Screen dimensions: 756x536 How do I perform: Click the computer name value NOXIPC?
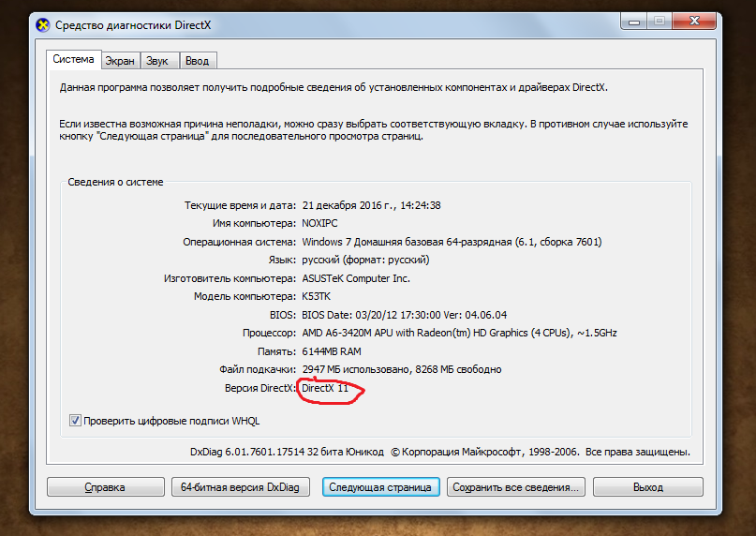pyautogui.click(x=319, y=223)
